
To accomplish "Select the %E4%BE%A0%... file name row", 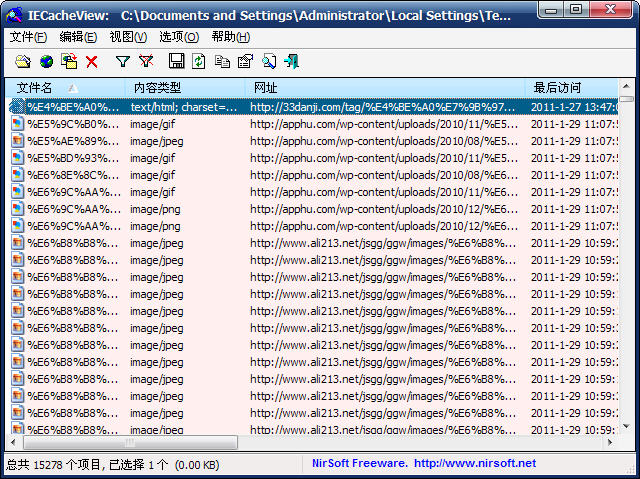I will click(x=73, y=107).
